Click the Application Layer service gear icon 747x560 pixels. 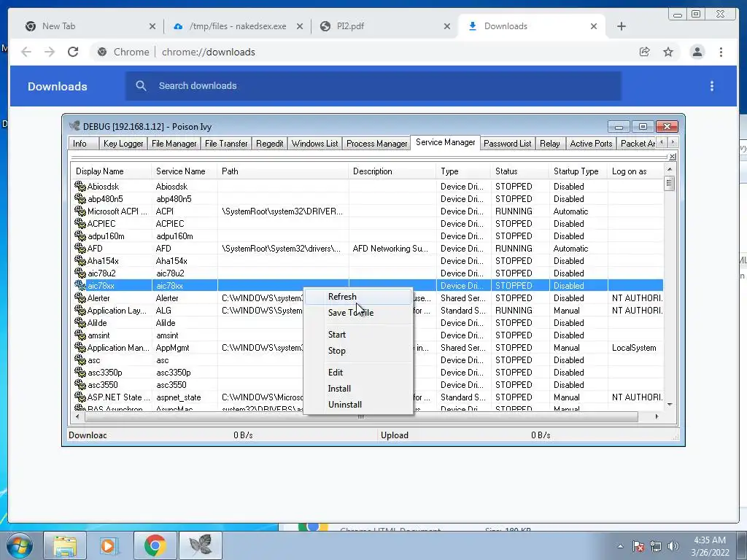point(80,310)
